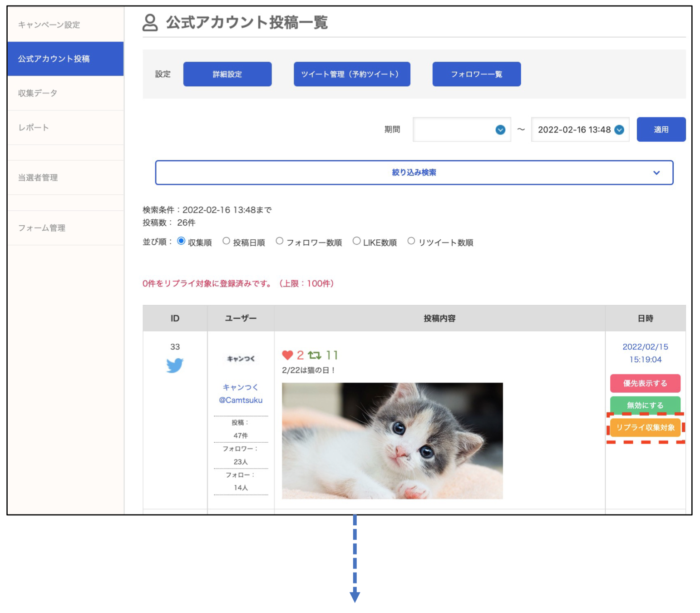Select the LIKE数順 sort option
This screenshot has width=700, height=613.
(x=357, y=241)
